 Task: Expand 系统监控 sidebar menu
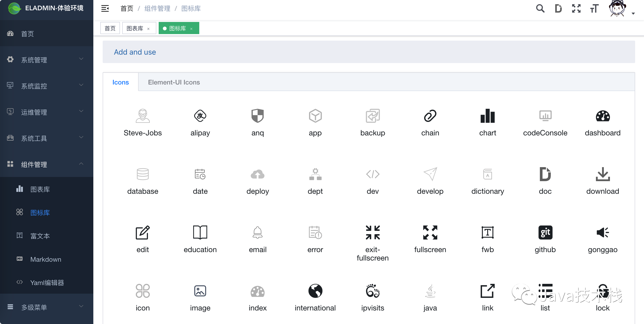tap(46, 86)
